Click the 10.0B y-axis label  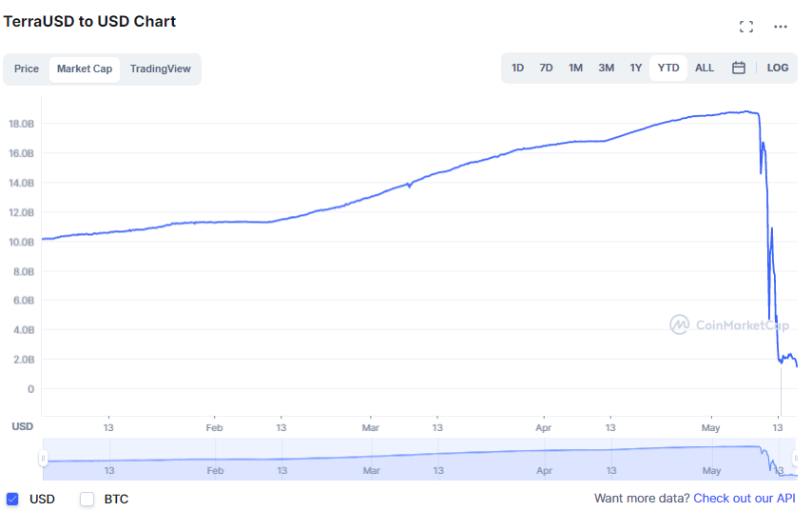pos(21,242)
